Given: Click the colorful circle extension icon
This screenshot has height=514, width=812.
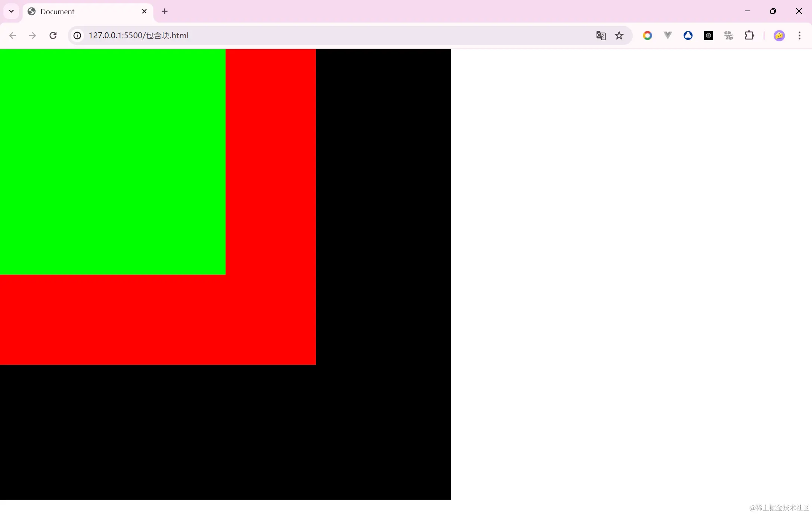Looking at the screenshot, I should pyautogui.click(x=647, y=35).
